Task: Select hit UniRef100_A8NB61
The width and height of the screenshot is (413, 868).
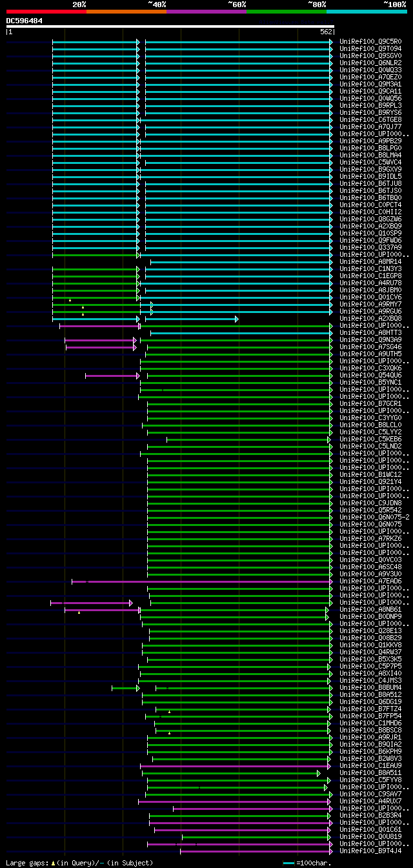Action: click(x=370, y=609)
